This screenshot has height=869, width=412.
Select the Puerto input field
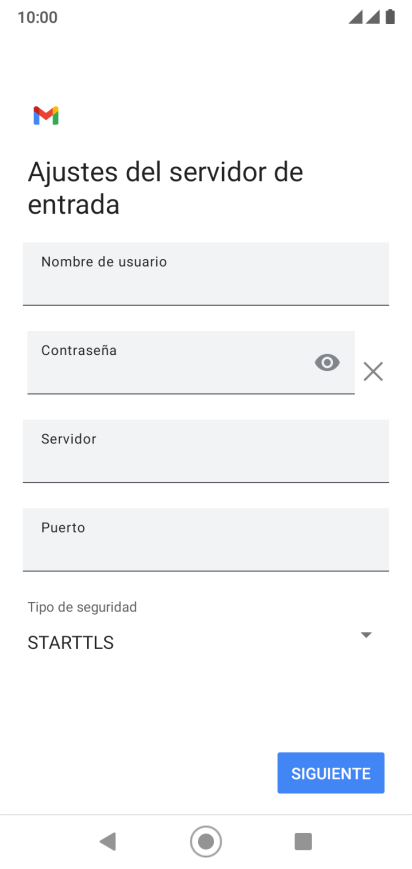[x=206, y=540]
